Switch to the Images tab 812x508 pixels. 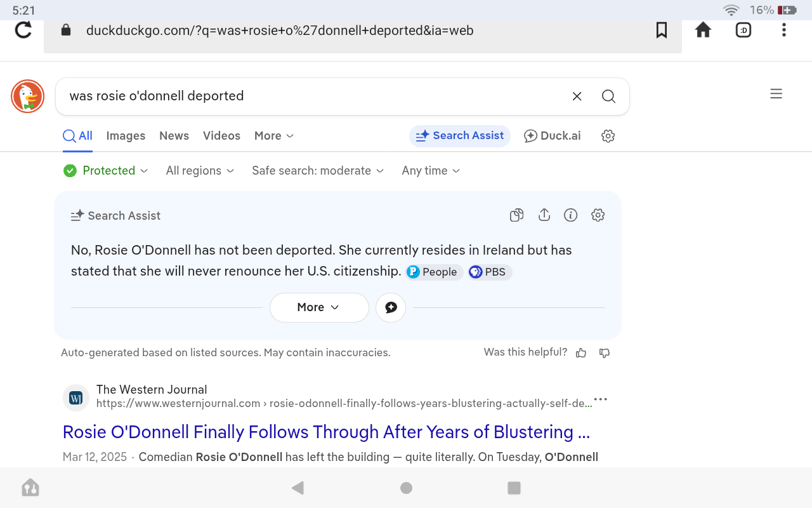(126, 136)
